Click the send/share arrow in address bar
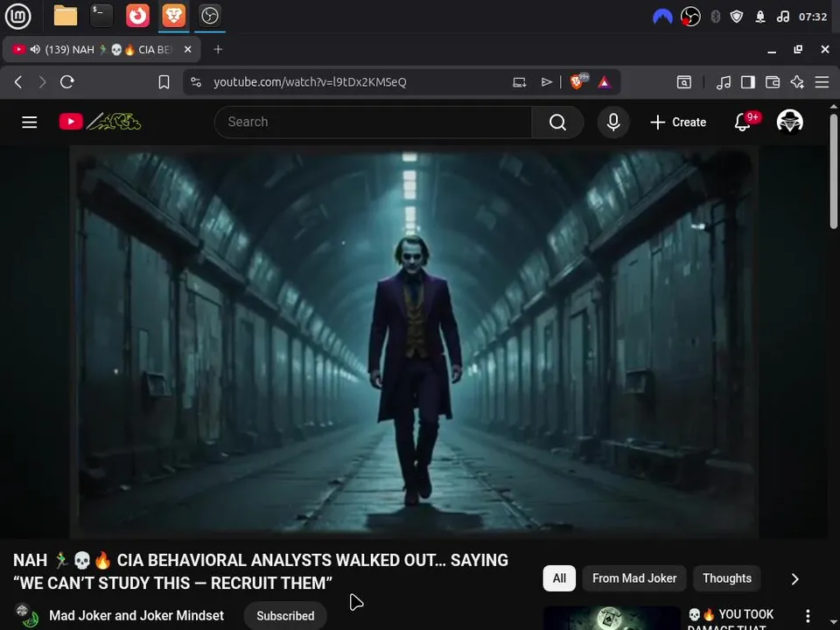 [546, 82]
